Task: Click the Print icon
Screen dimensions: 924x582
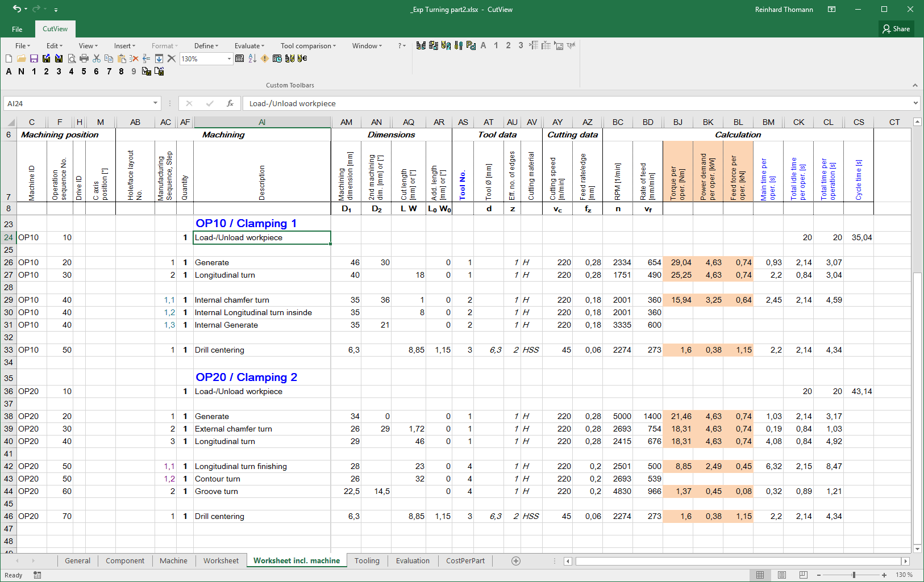Action: (x=84, y=58)
